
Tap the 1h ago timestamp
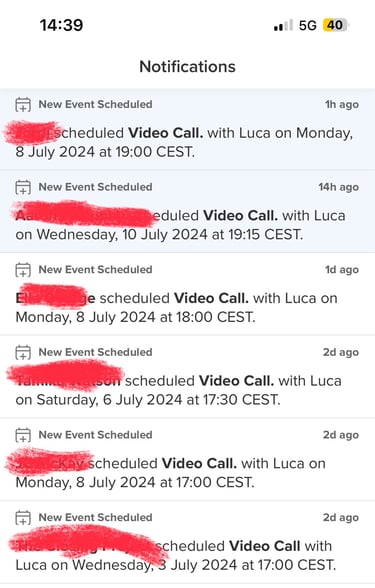pyautogui.click(x=342, y=105)
